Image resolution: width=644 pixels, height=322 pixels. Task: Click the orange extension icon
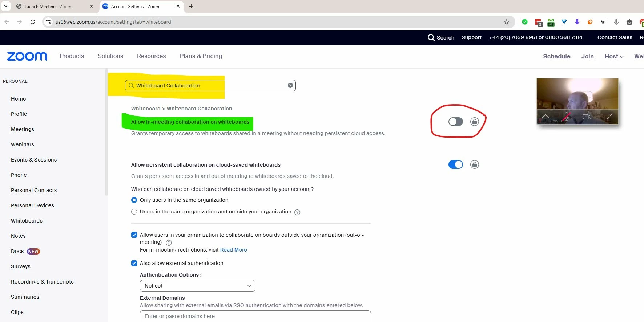click(x=590, y=22)
